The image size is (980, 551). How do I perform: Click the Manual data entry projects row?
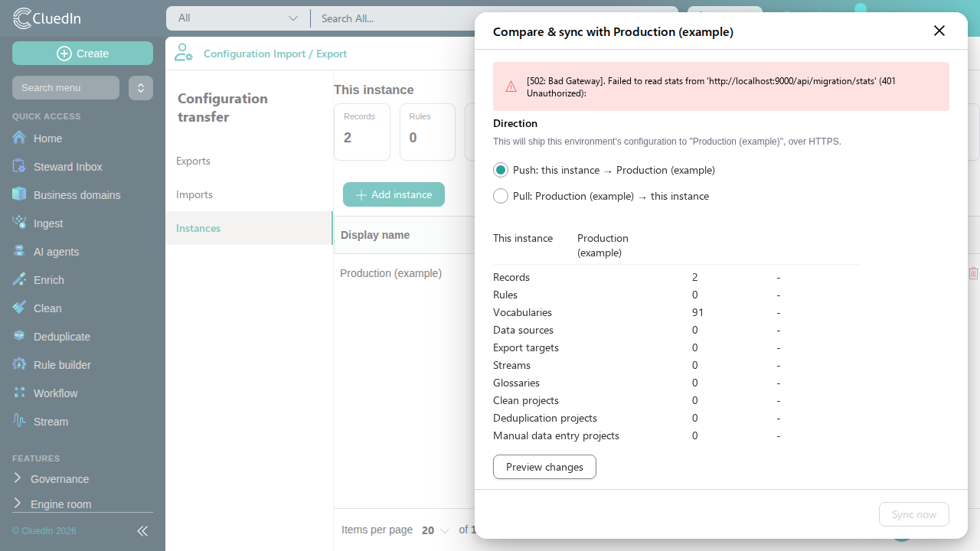coord(677,435)
